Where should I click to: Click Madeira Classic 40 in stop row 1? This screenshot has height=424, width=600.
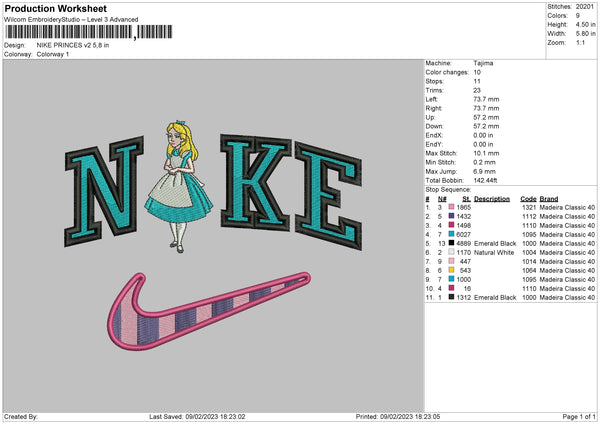point(567,207)
